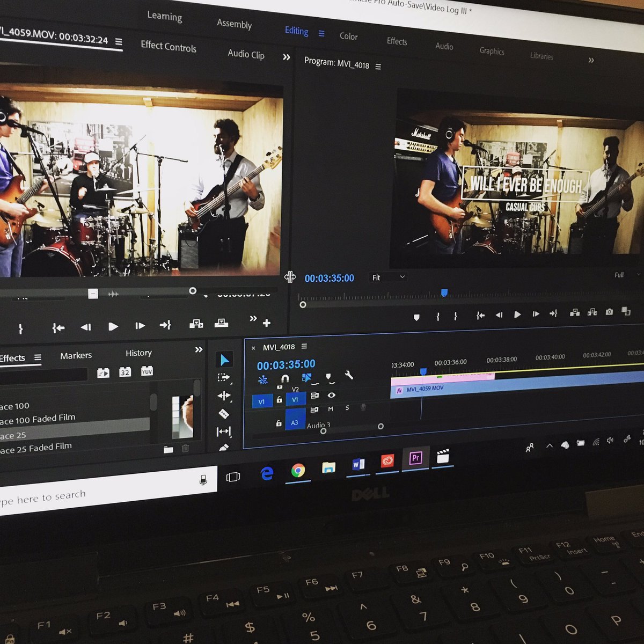
Task: Switch to the Color workspace
Action: click(349, 36)
